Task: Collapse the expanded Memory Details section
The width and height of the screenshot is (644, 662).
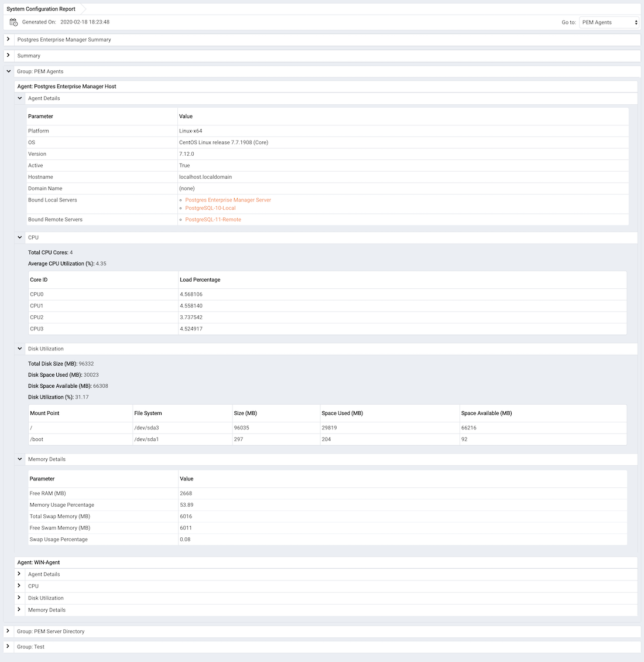Action: pos(19,459)
